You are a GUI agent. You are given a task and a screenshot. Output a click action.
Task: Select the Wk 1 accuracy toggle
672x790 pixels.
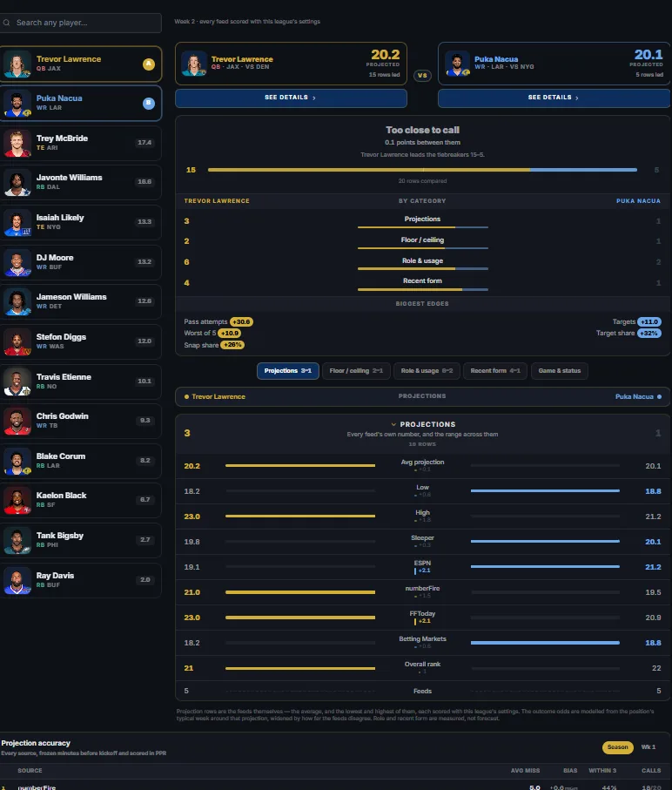(648, 747)
